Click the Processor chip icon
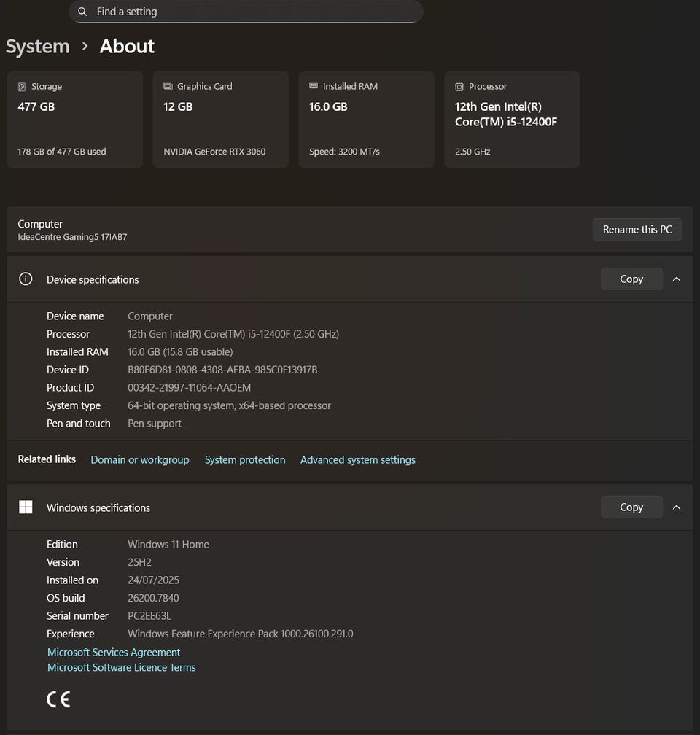 (459, 87)
